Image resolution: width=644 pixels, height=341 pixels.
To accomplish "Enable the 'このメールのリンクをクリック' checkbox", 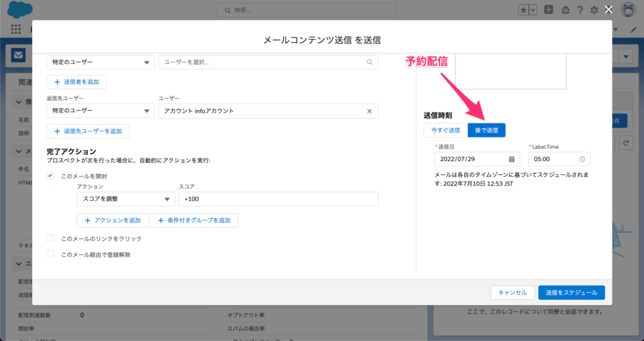I will (50, 238).
